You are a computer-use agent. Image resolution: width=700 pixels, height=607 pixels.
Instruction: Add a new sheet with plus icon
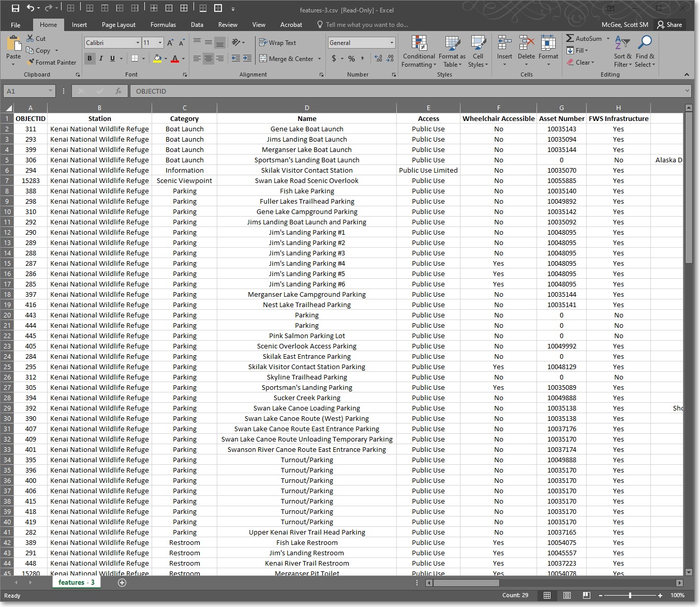tap(122, 583)
